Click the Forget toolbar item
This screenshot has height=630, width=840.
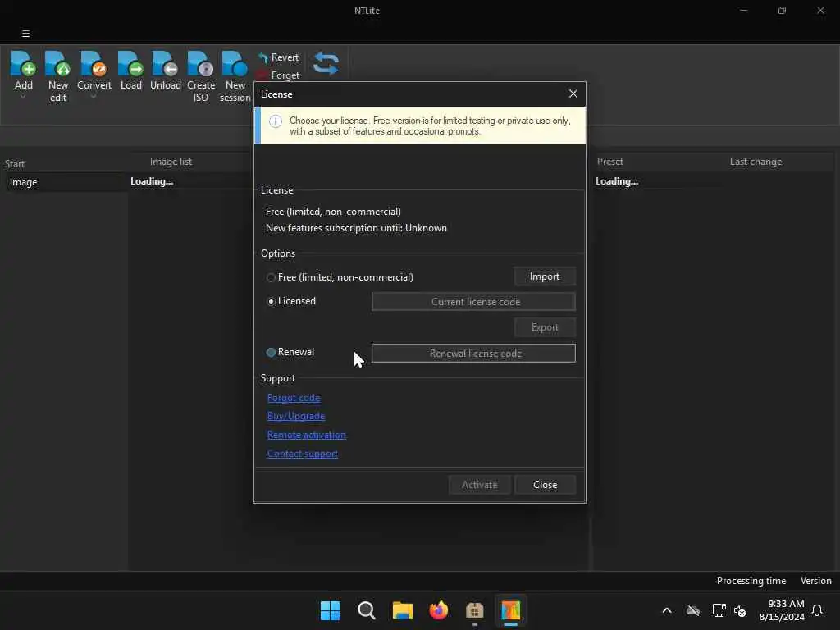coord(278,75)
